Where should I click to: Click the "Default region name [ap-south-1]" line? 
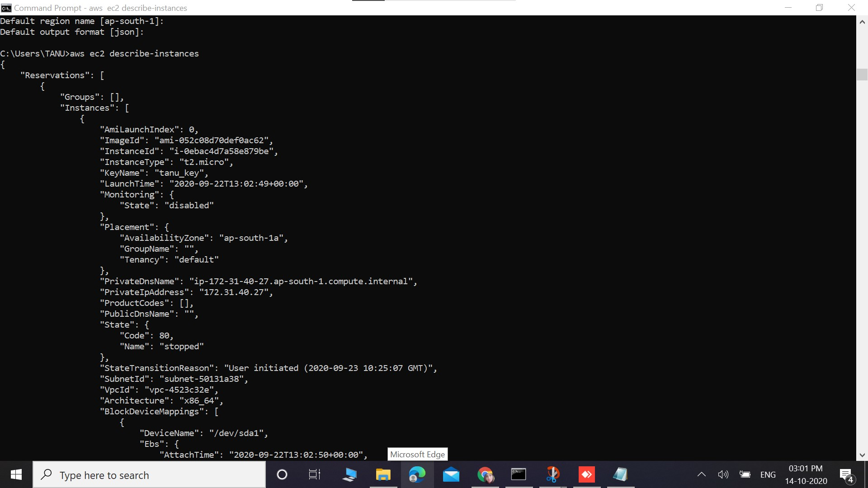[x=82, y=21]
